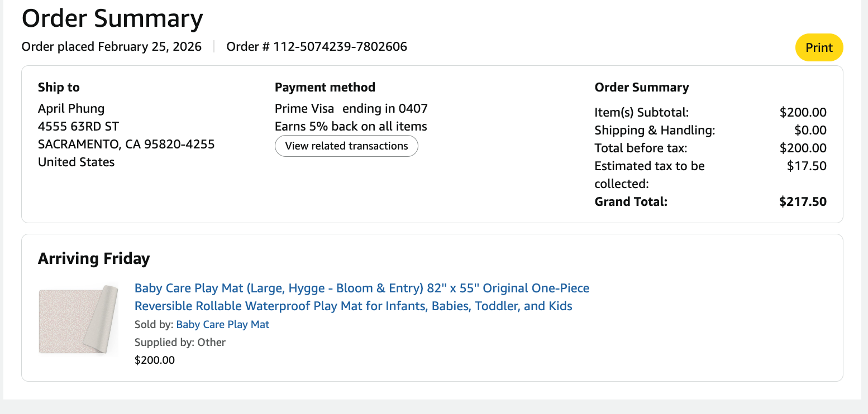Screen dimensions: 868x414
Task: Click the Arriving Friday heading
Action: click(x=94, y=259)
